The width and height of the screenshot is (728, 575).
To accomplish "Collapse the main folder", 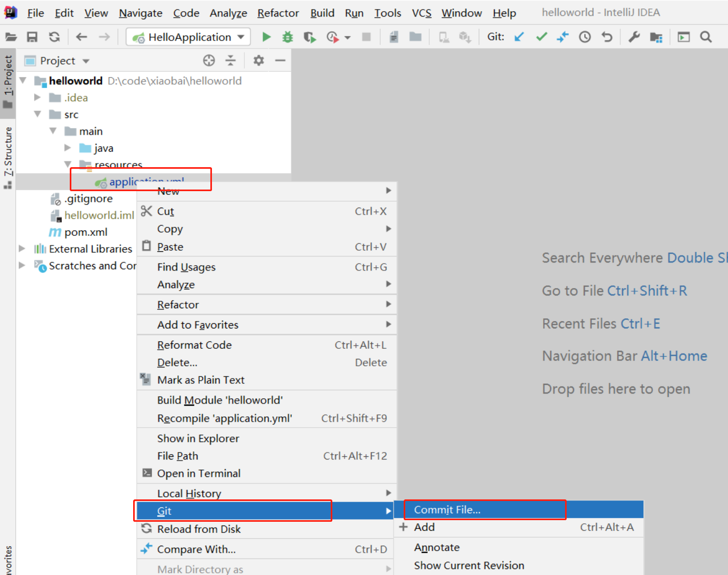I will pyautogui.click(x=53, y=131).
